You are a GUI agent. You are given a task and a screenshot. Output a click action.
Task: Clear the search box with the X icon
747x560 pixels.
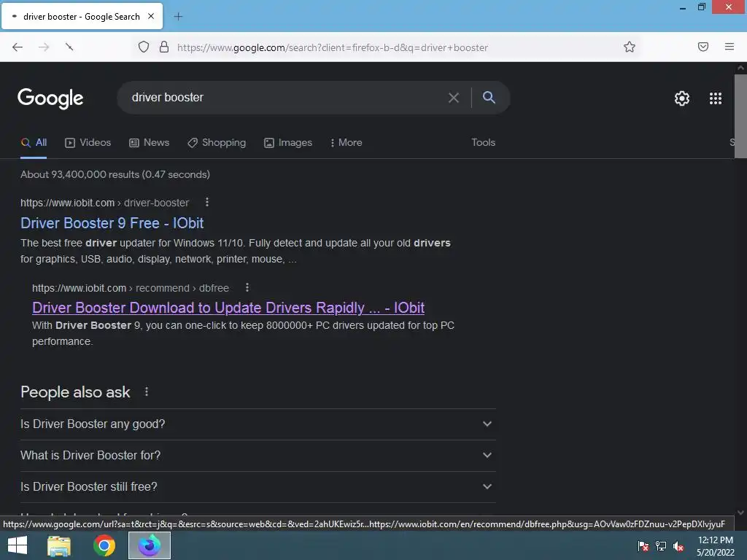click(454, 98)
